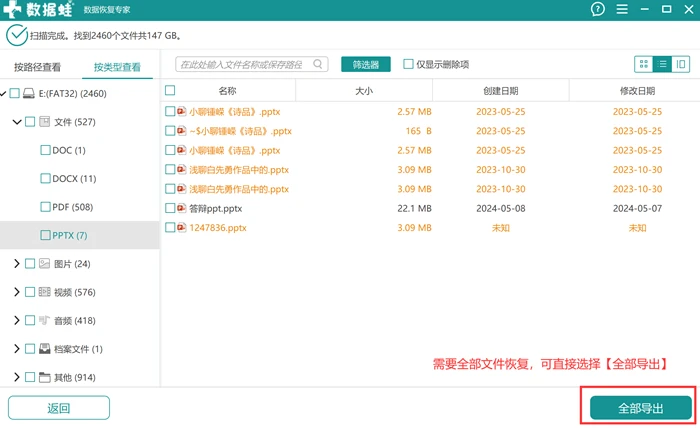Click the 筛选器 filter button
This screenshot has width=700, height=428.
coord(366,64)
